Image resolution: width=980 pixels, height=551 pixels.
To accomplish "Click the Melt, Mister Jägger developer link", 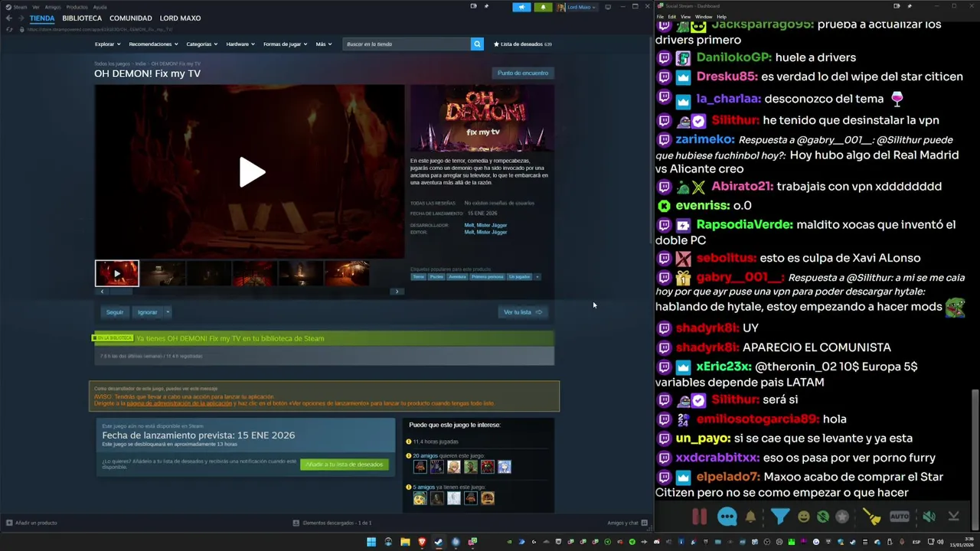I will [485, 225].
